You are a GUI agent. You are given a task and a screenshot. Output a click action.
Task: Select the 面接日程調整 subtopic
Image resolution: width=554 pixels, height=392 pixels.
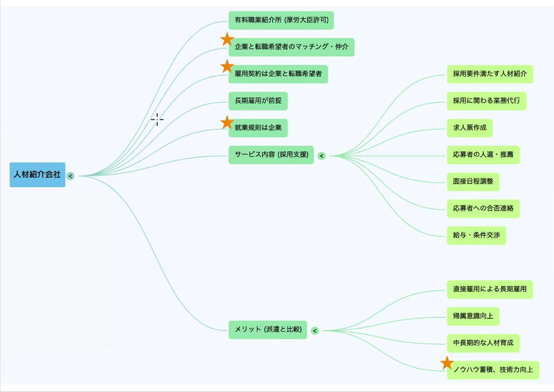coord(473,181)
